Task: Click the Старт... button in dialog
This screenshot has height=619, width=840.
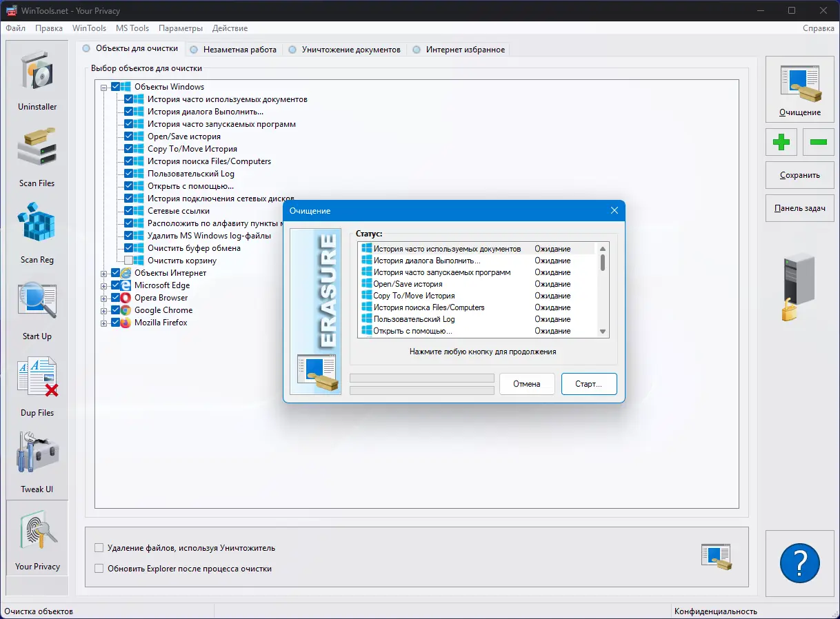Action: click(x=589, y=384)
